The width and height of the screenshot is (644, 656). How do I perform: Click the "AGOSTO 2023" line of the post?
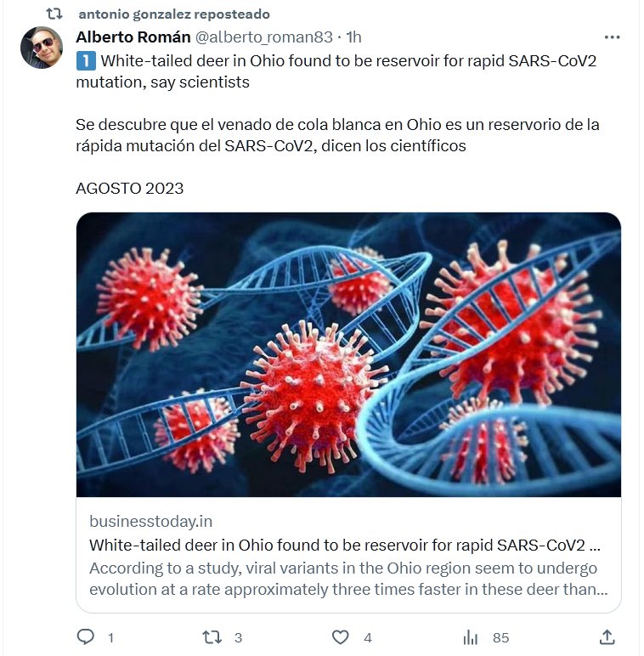(129, 188)
